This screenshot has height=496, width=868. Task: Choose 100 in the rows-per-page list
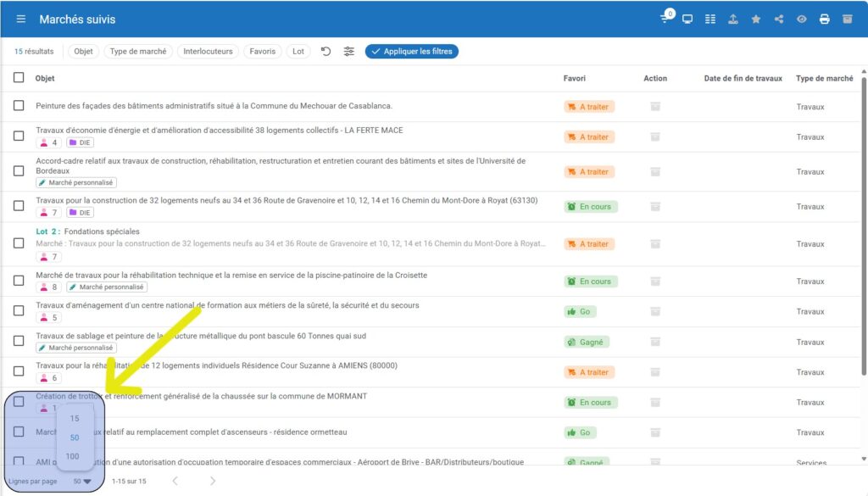tap(73, 456)
